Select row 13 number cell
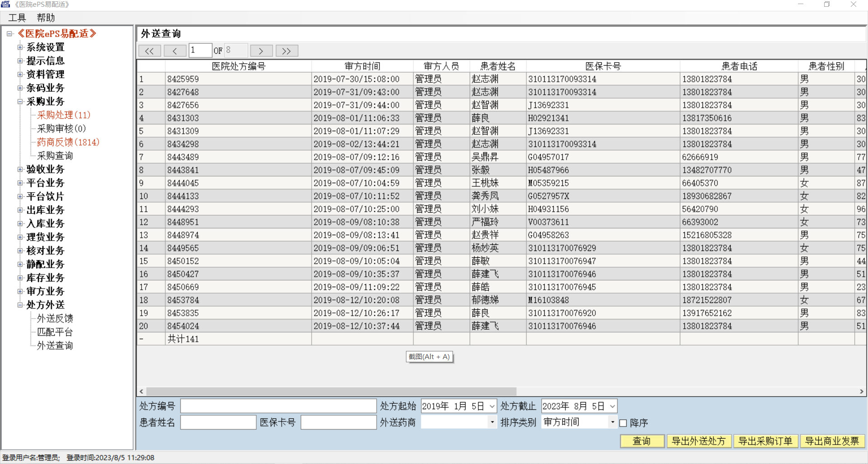Screen dimensions: 868x464 [x=151, y=235]
